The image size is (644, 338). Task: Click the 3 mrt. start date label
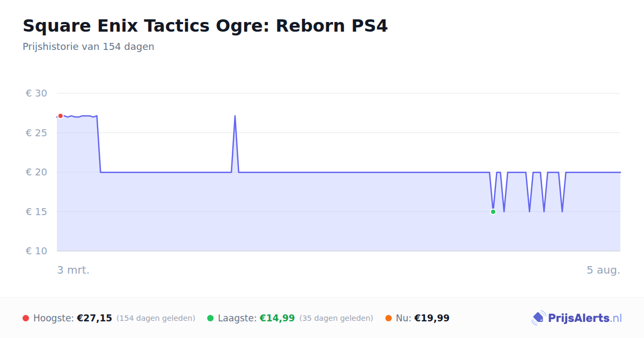coord(74,270)
